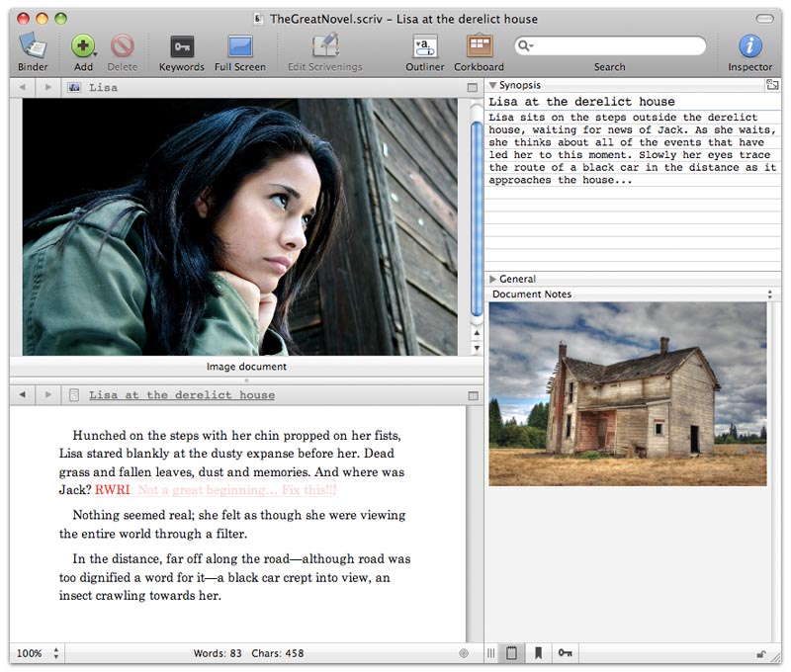
Task: Switch to Outliner view
Action: coord(425,46)
